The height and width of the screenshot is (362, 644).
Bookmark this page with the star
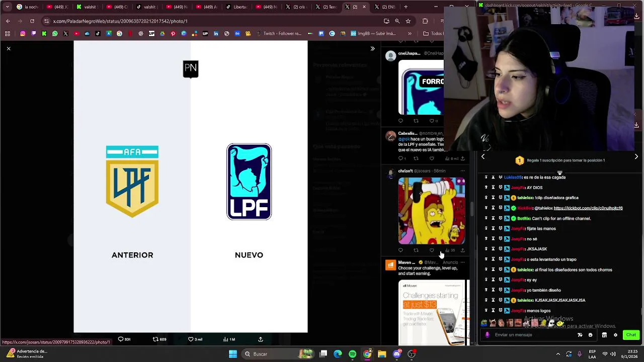(408, 21)
